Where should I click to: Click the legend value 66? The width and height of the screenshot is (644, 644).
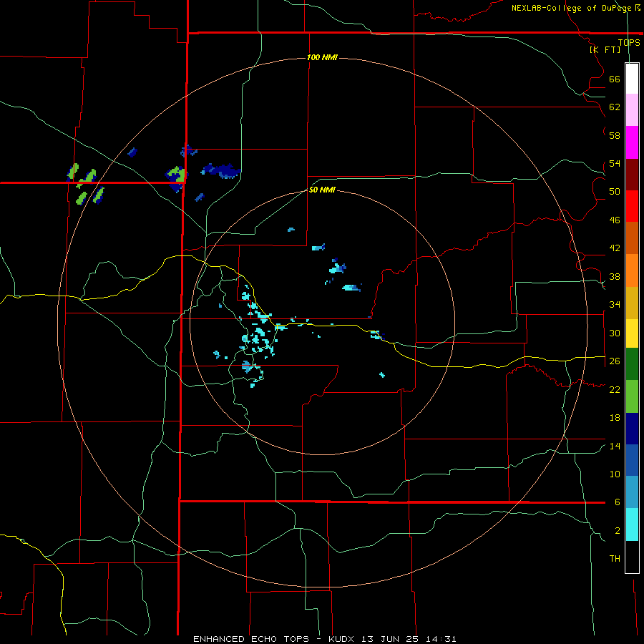tap(615, 79)
